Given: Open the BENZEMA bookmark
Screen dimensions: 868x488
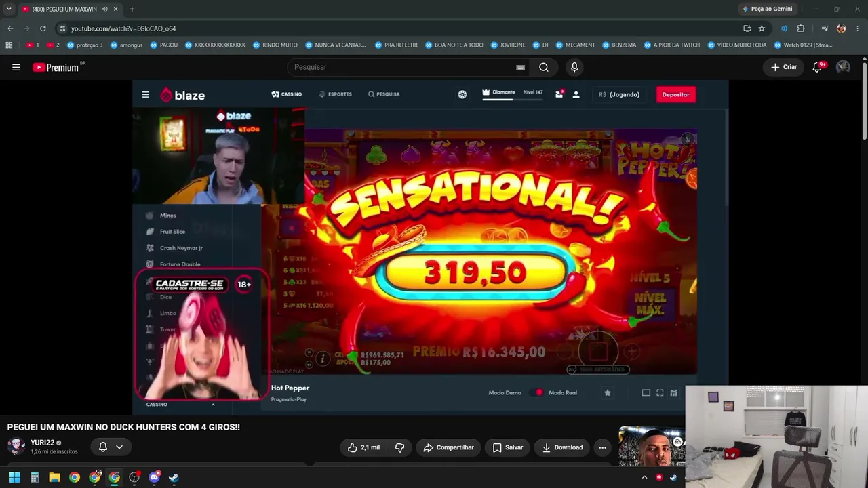Looking at the screenshot, I should coord(618,45).
